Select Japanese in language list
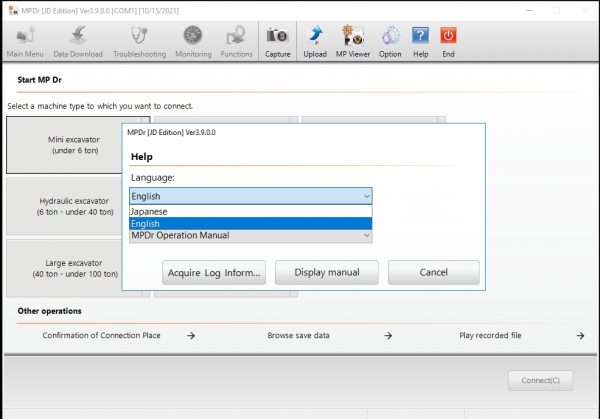This screenshot has height=419, width=600. click(x=251, y=211)
